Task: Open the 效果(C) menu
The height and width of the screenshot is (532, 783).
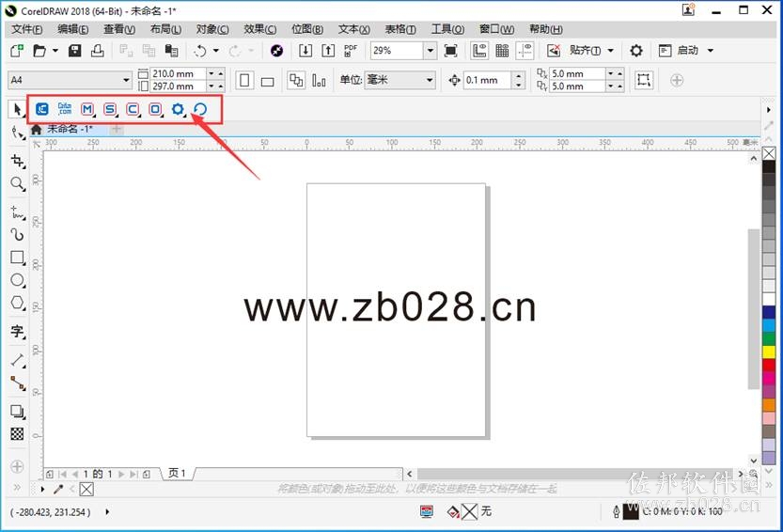Action: tap(259, 29)
